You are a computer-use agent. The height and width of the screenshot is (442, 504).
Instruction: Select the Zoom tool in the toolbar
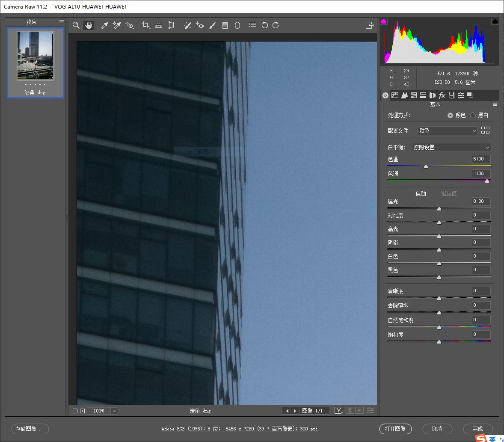pos(76,26)
